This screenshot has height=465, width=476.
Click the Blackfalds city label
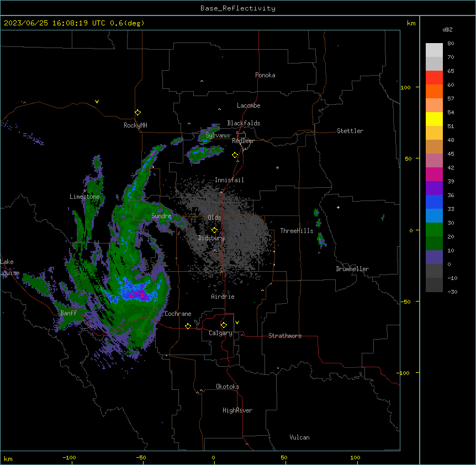tap(244, 123)
